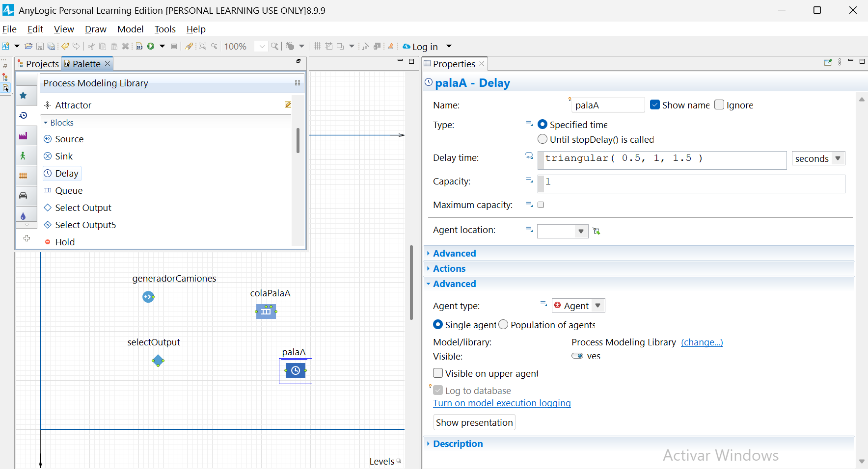Select Until stopDelay() is called option
Screen dimensions: 868x469
coord(542,139)
